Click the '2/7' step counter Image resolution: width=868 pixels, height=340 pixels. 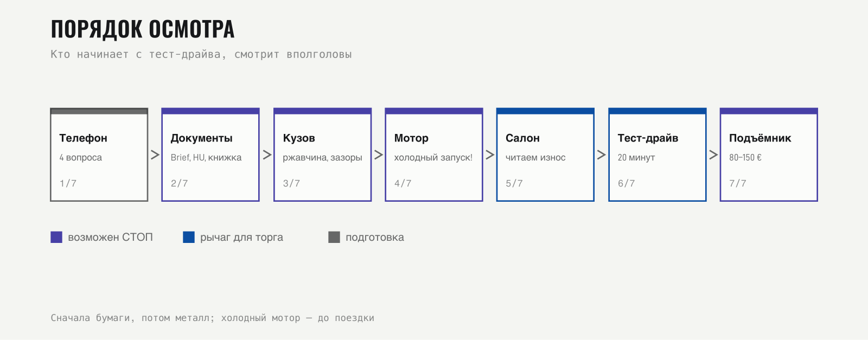pos(180,183)
